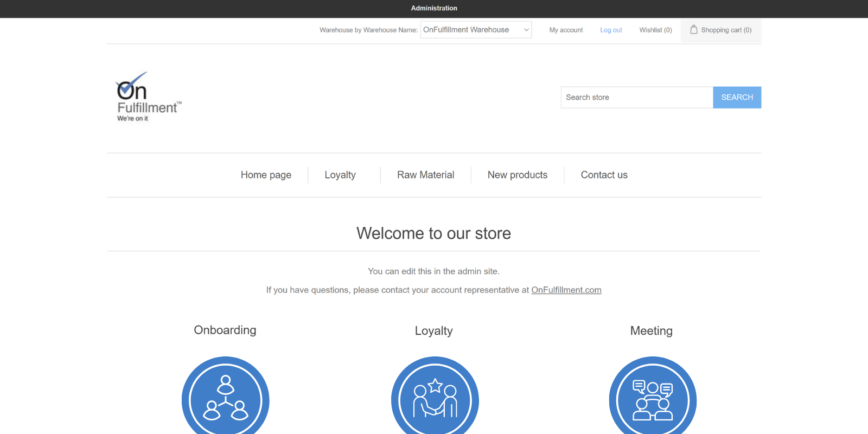Screen dimensions: 868x434
Task: Open New products menu item
Action: (x=518, y=175)
